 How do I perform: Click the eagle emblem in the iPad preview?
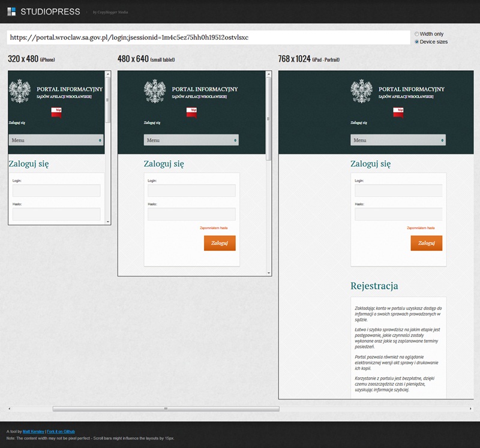361,92
